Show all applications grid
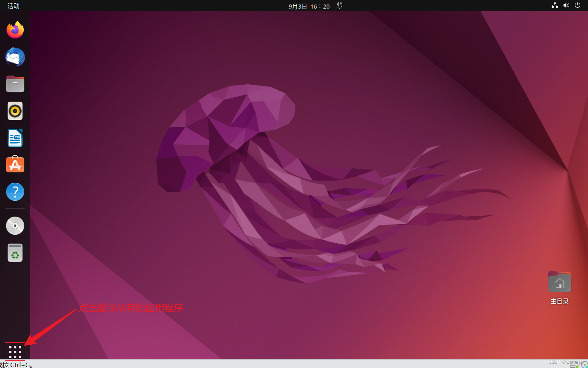Image resolution: width=588 pixels, height=368 pixels. click(15, 352)
